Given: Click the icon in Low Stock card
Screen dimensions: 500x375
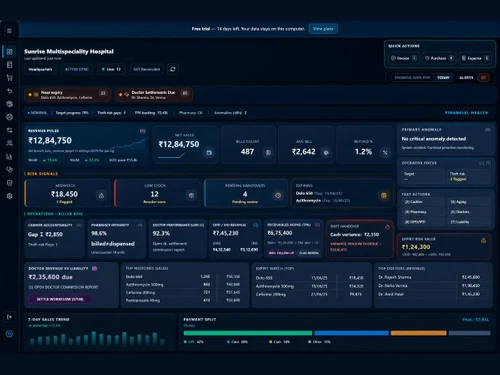Looking at the screenshot, I should pyautogui.click(x=191, y=195).
